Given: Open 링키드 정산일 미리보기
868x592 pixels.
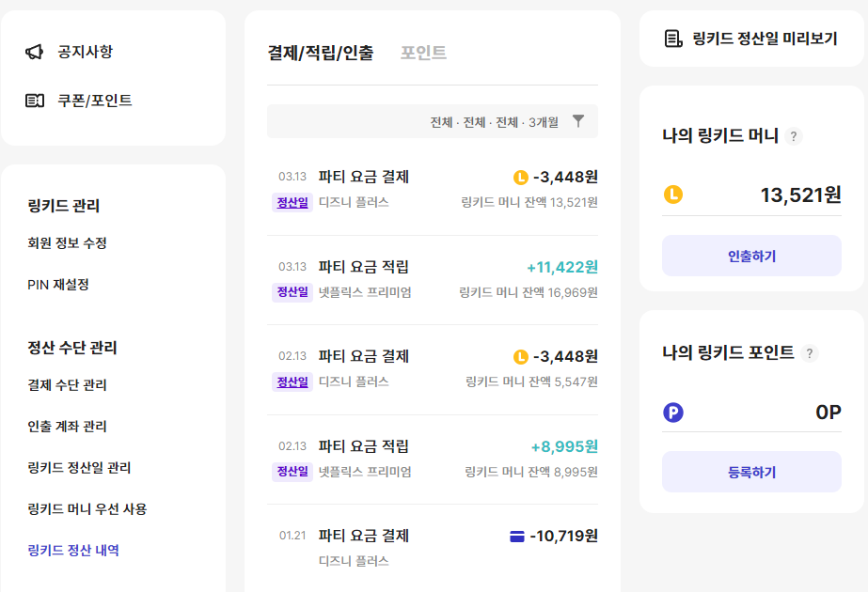Looking at the screenshot, I should click(751, 39).
